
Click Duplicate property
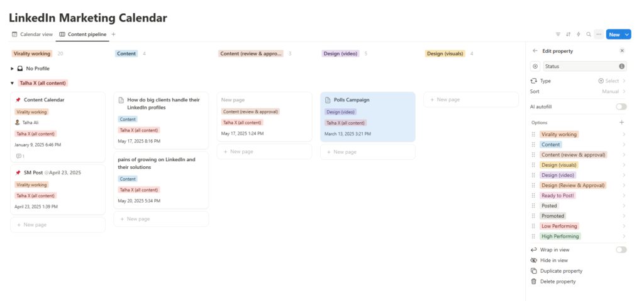pos(560,271)
